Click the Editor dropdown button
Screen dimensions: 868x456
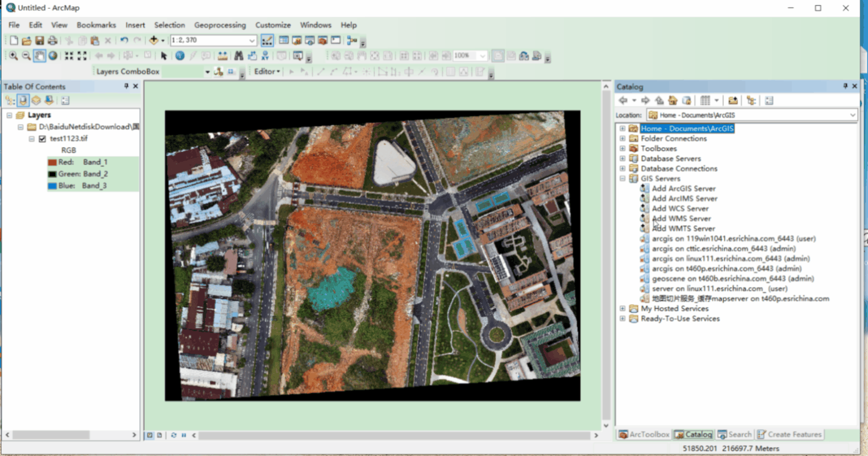267,71
